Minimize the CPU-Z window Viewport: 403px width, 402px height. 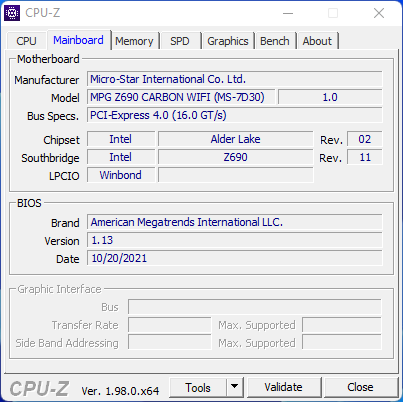(288, 14)
